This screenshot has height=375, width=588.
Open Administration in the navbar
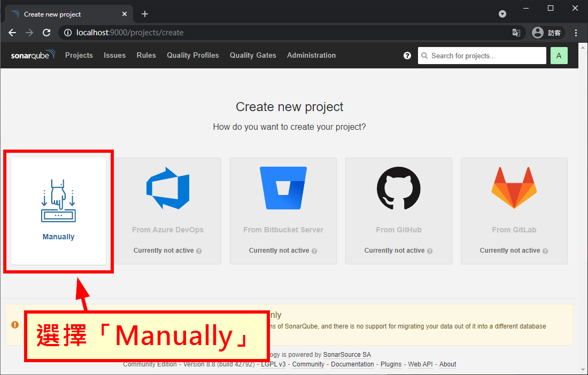311,55
